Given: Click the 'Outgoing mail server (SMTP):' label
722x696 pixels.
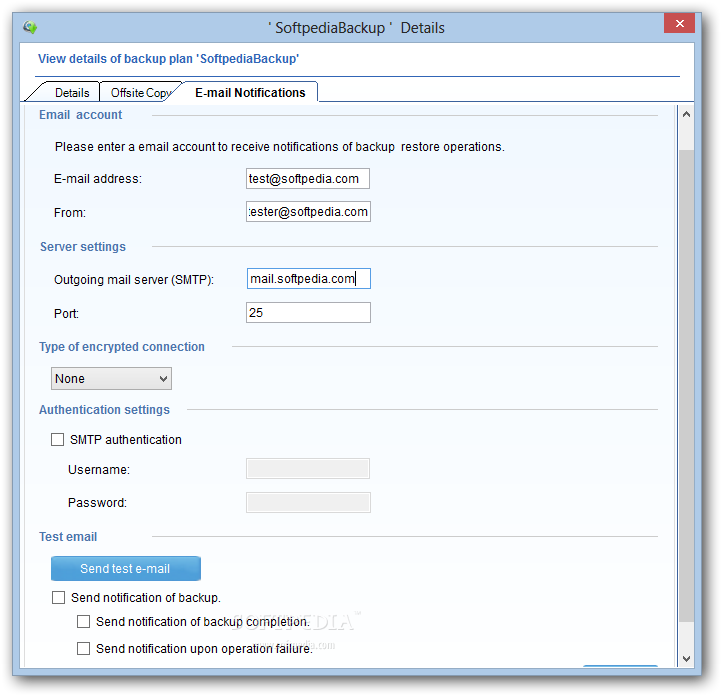Looking at the screenshot, I should tap(134, 279).
